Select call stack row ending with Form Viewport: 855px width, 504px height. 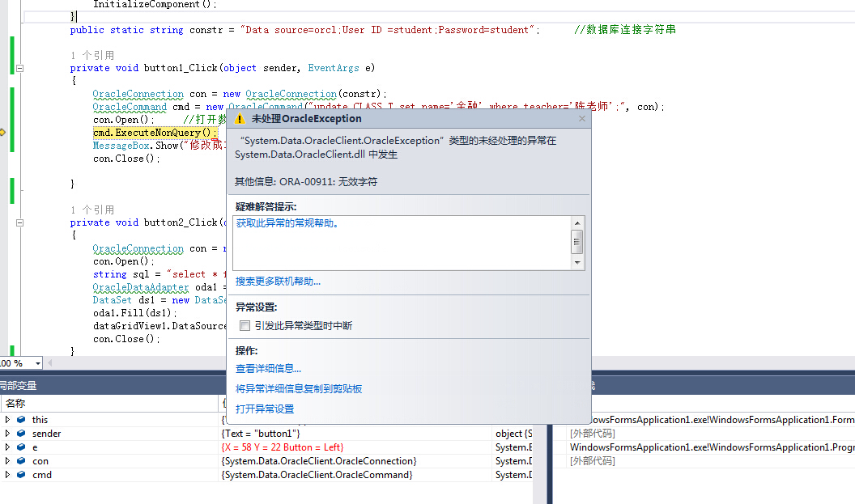[x=724, y=420]
